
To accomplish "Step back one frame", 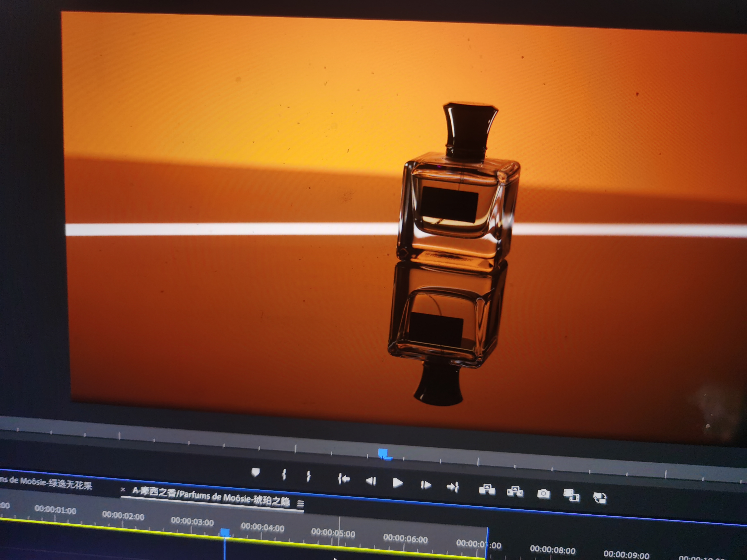I will 371,481.
